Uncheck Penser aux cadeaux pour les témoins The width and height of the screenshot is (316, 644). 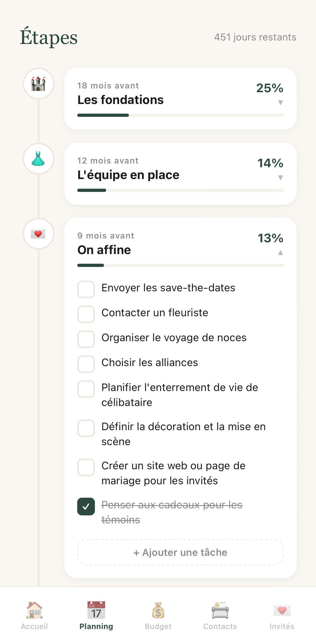point(86,507)
